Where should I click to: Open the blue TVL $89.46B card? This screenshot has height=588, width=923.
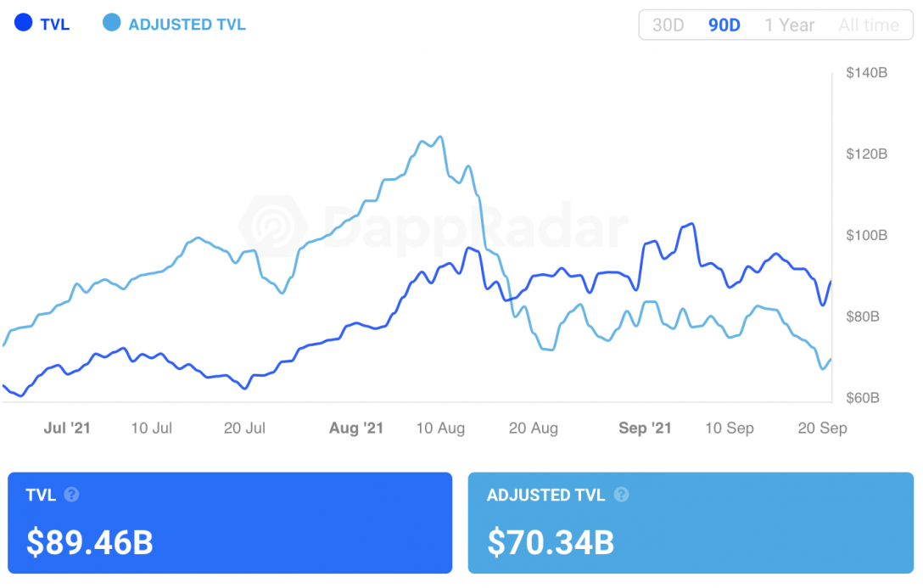pyautogui.click(x=230, y=523)
